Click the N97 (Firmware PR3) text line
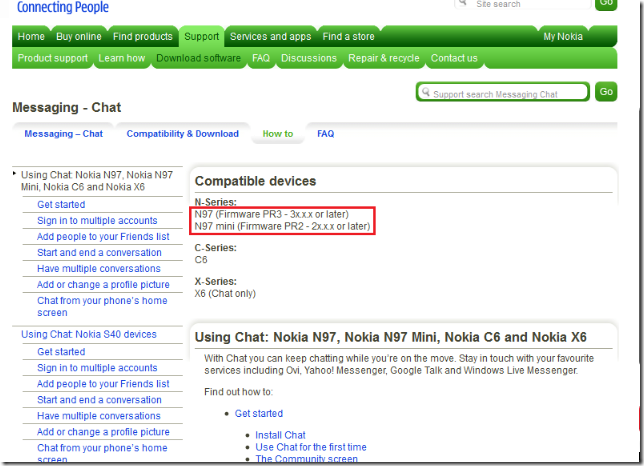Viewport: 644px width, 466px height. tap(271, 214)
